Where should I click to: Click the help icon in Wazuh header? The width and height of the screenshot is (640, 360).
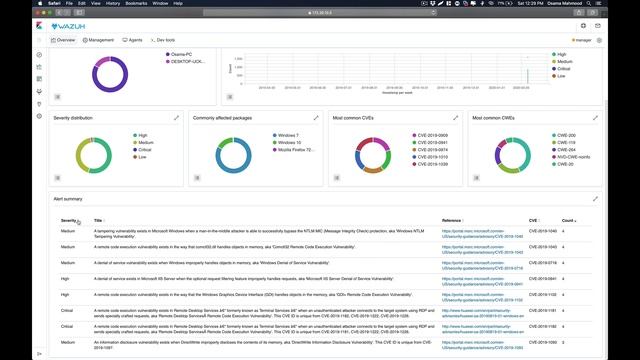coord(583,26)
